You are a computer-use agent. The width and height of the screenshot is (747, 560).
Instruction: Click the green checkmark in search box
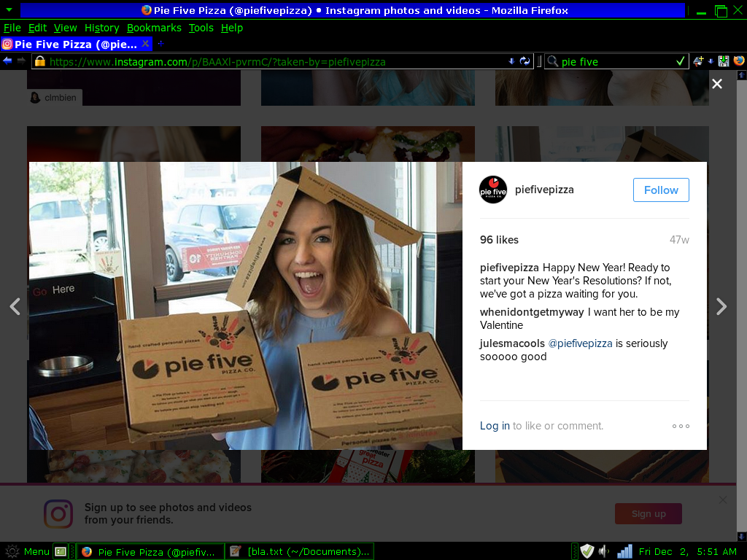(681, 61)
